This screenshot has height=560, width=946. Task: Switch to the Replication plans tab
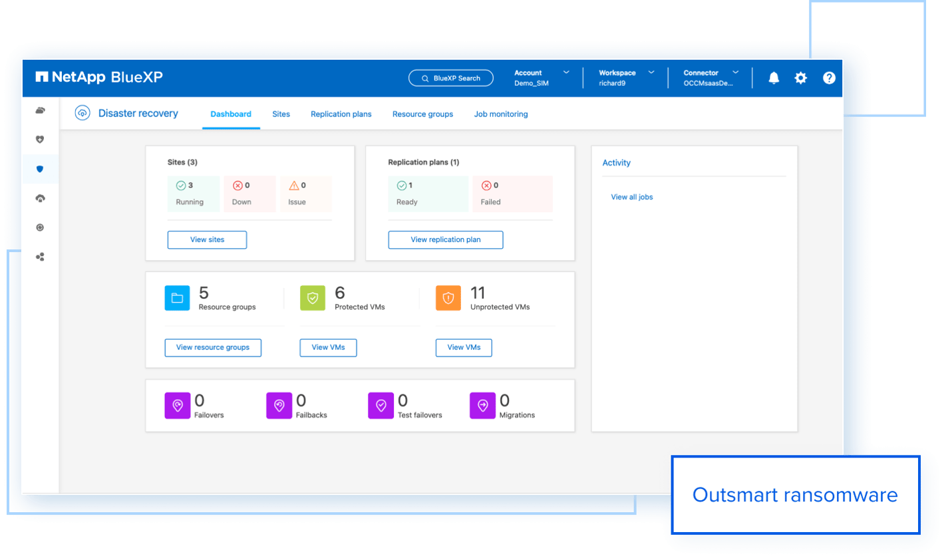pos(341,114)
